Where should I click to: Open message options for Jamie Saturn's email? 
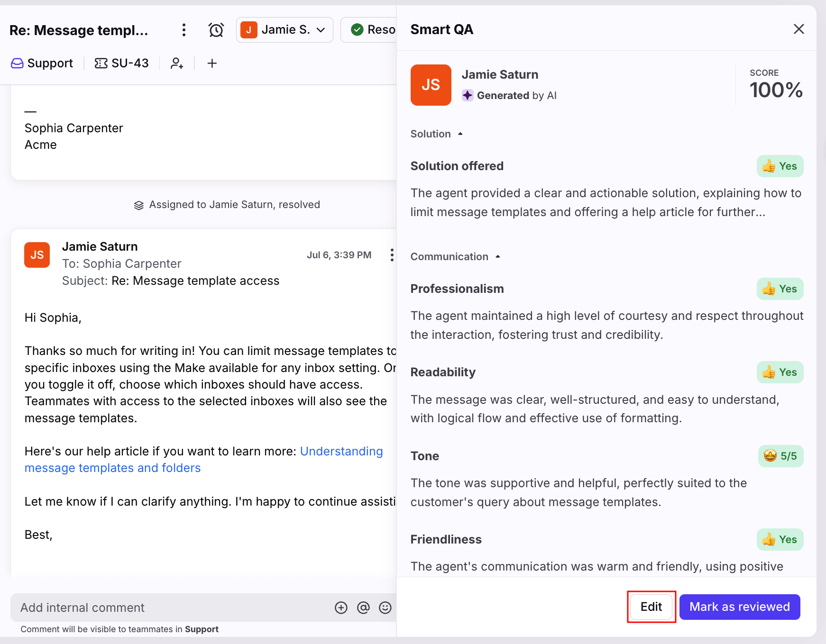coord(392,255)
